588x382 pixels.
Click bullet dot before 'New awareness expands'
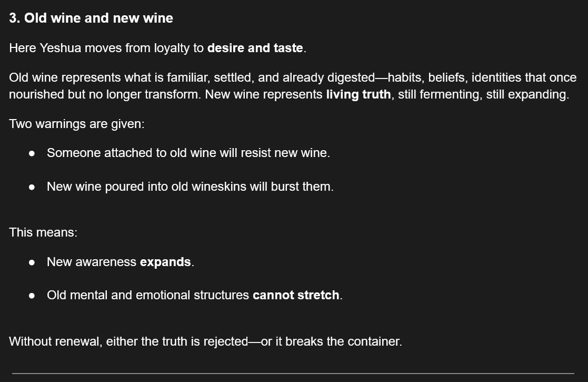(x=32, y=262)
